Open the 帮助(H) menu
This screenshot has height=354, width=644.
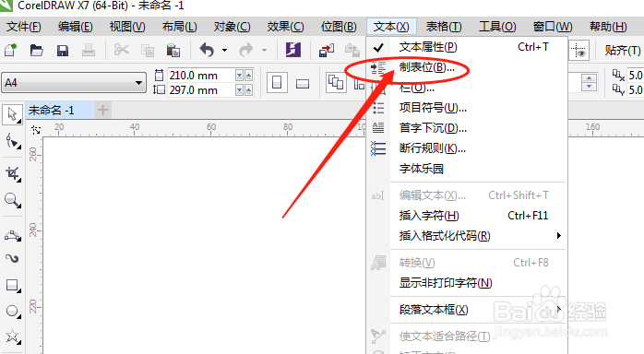pyautogui.click(x=608, y=27)
